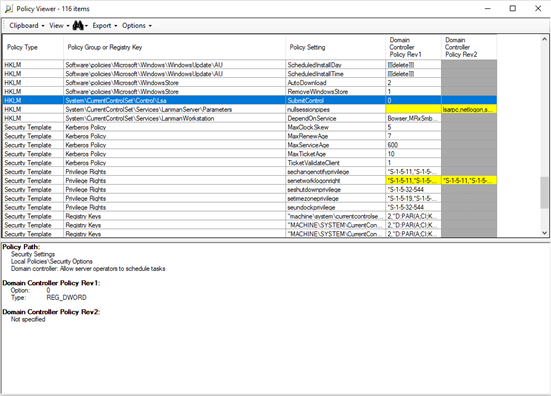The height and width of the screenshot is (396, 551).
Task: Click the Policy Viewer title bar icon
Action: 8,9
